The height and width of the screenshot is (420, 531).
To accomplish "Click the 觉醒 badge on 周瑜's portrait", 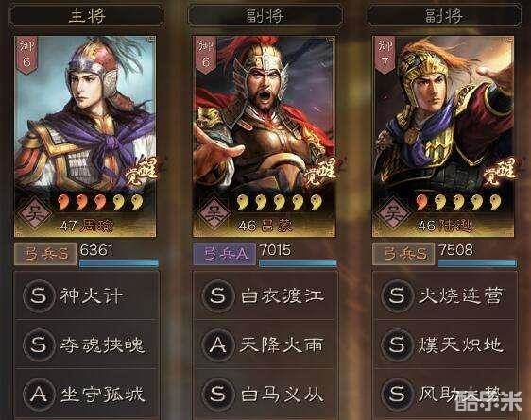I will (x=142, y=173).
